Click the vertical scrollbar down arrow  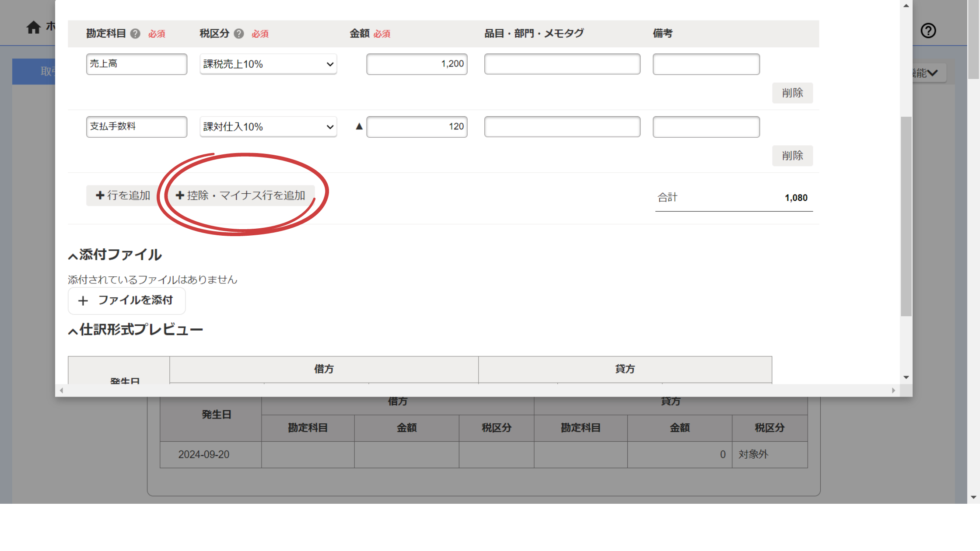[906, 377]
